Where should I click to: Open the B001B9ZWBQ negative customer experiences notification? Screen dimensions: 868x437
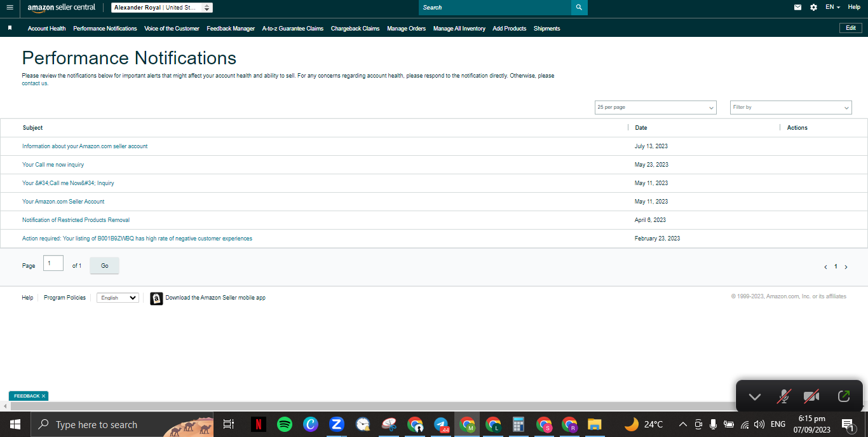(137, 239)
